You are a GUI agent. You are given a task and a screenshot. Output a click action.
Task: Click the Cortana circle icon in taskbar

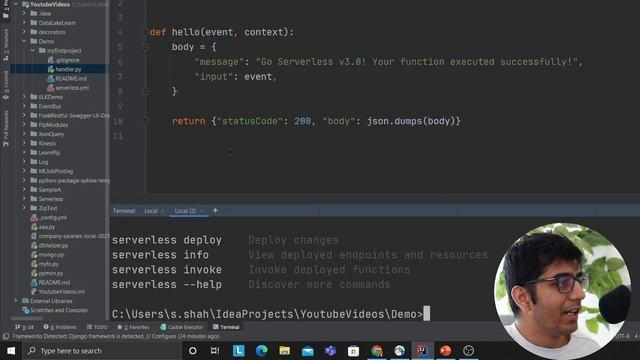tap(193, 351)
